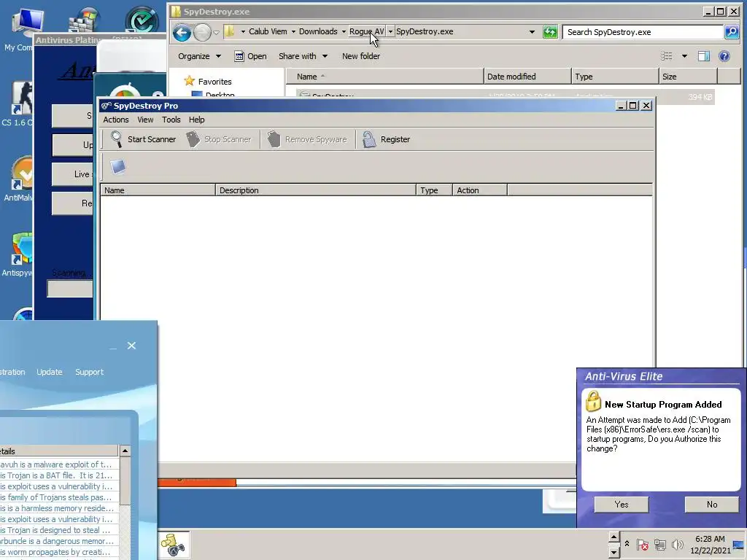Click the network tray icon
This screenshot has width=747, height=560.
click(x=659, y=544)
